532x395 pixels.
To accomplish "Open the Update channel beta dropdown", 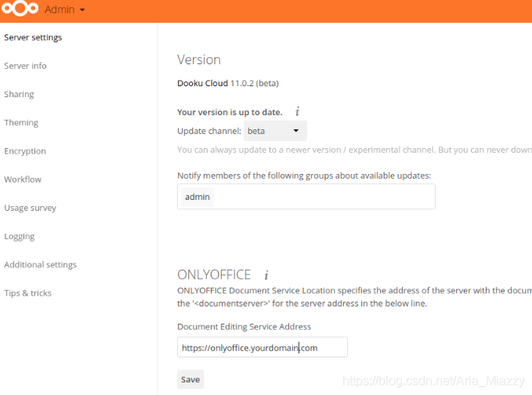I will 275,131.
